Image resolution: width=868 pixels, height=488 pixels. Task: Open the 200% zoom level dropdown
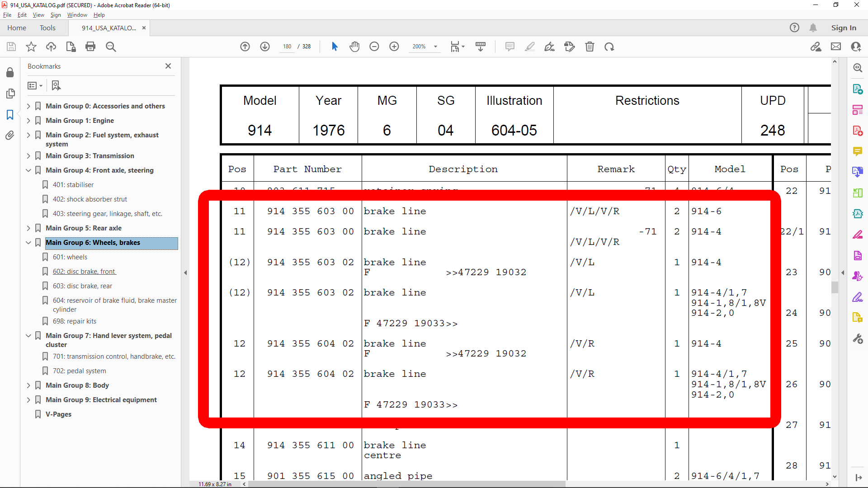click(x=435, y=47)
